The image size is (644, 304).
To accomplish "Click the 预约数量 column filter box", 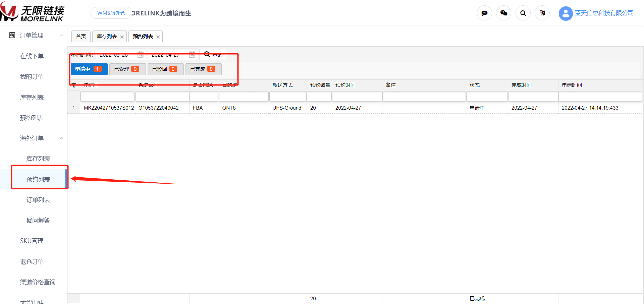I will tap(319, 97).
